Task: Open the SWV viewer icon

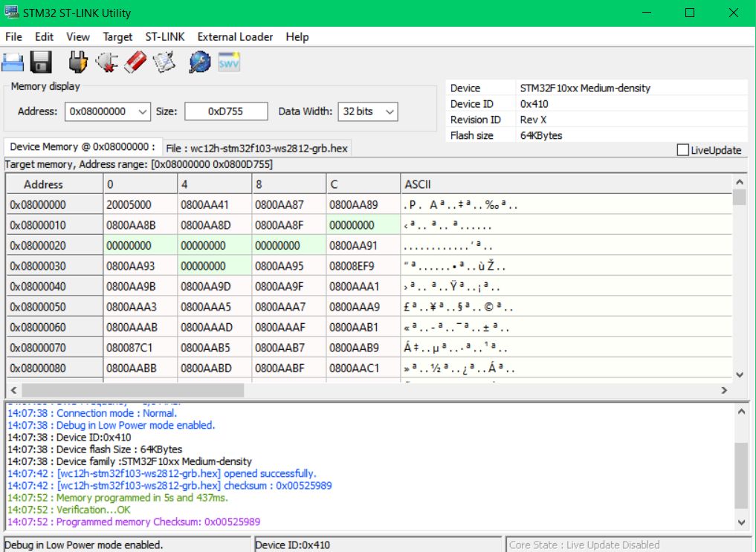Action: click(x=229, y=62)
